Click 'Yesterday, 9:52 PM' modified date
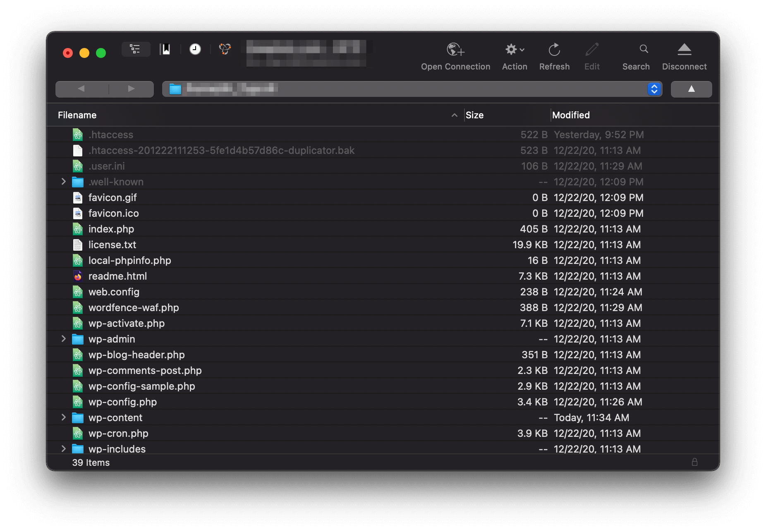Viewport: 766px width, 532px height. [598, 134]
